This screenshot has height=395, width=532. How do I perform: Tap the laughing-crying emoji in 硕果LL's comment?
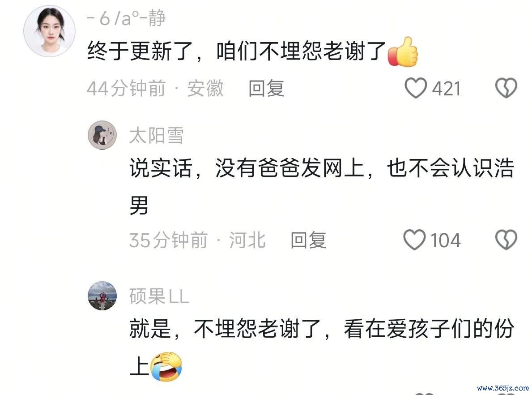click(x=166, y=366)
